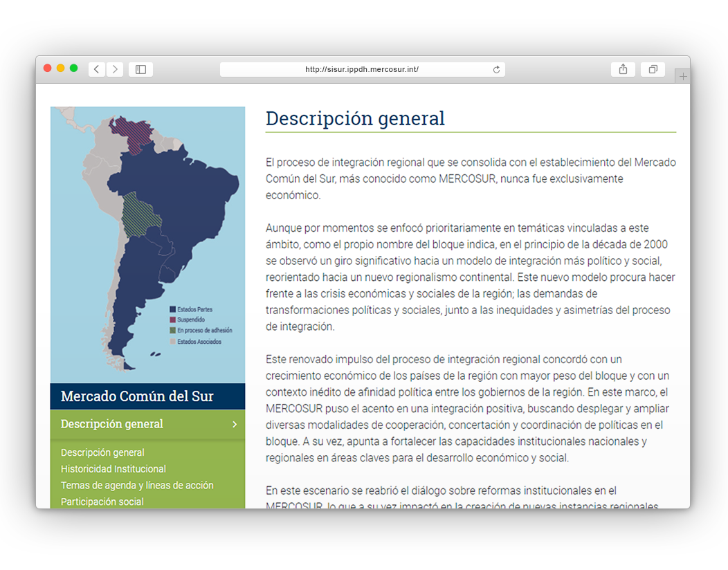Image resolution: width=728 pixels, height=570 pixels.
Task: Open the Descripción general sublink
Action: click(102, 452)
